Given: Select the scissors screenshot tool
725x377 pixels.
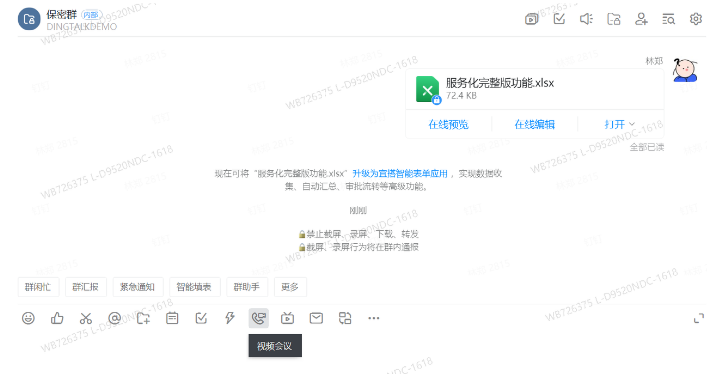Looking at the screenshot, I should [86, 318].
